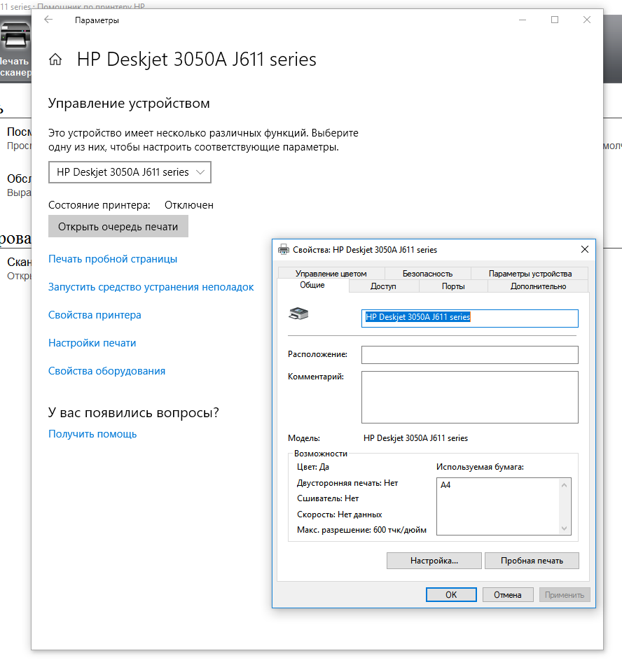Click Двусторонняя печать: Нет text
The image size is (622, 672).
point(347,483)
